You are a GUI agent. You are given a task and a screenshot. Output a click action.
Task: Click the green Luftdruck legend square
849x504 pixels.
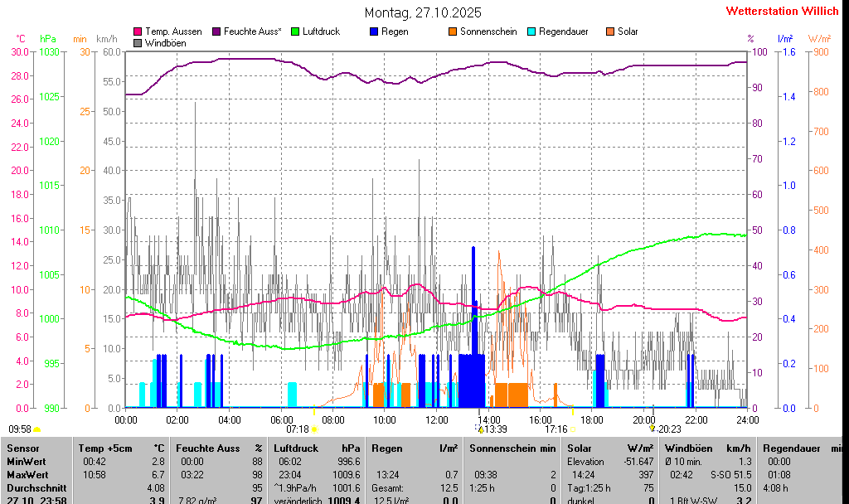(x=294, y=31)
